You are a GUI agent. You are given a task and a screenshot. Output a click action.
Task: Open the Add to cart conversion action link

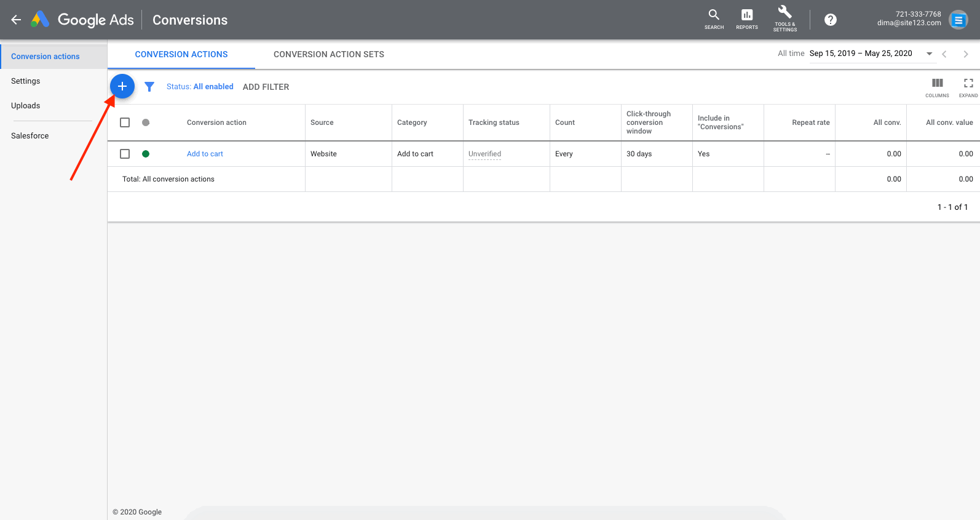point(205,154)
